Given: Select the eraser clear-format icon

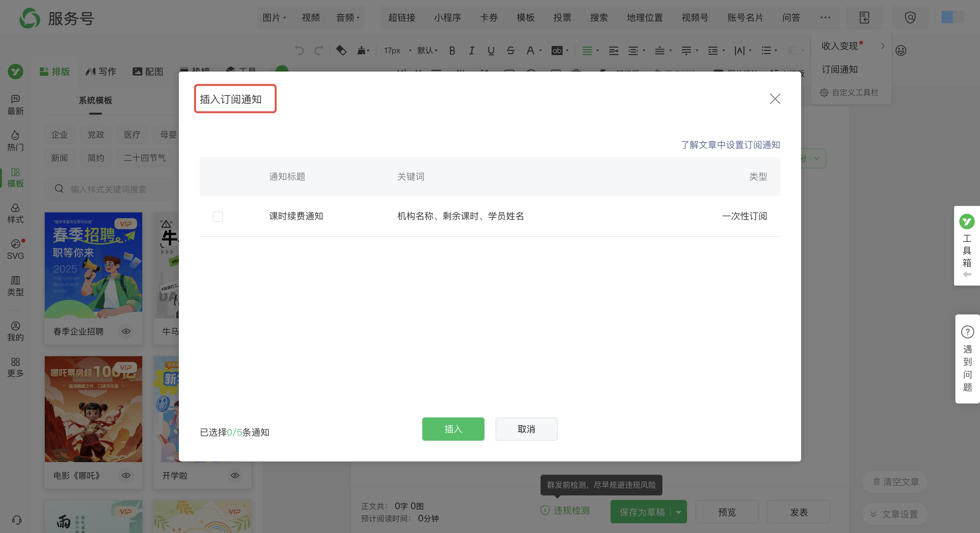Looking at the screenshot, I should 341,50.
